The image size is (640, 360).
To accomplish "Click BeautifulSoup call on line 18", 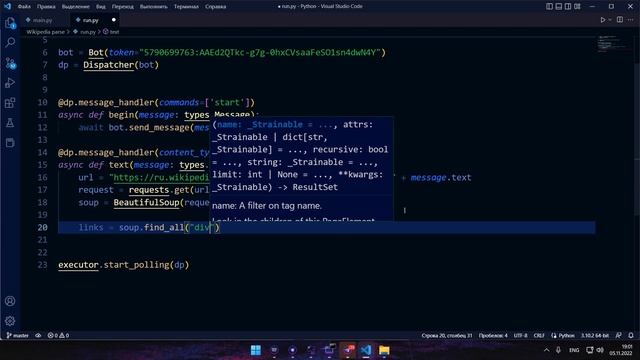I will click(146, 202).
